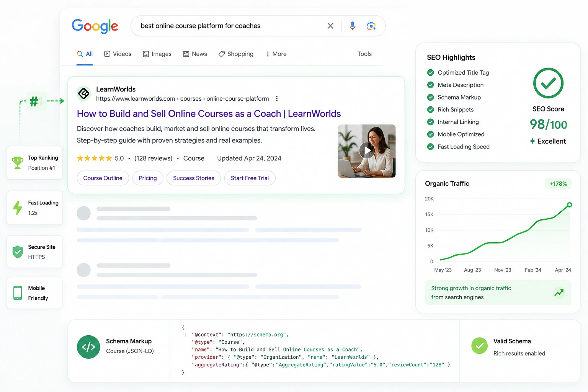The height and width of the screenshot is (392, 588).
Task: Click the Schema Markup code bracket icon
Action: [88, 347]
